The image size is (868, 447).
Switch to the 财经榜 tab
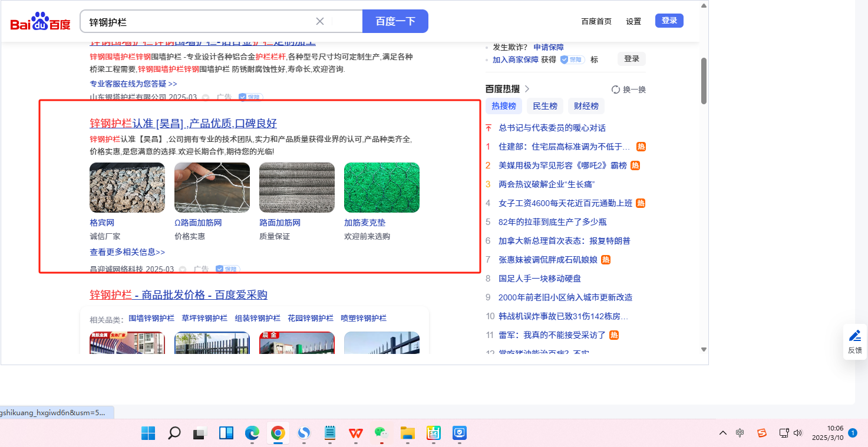tap(586, 106)
